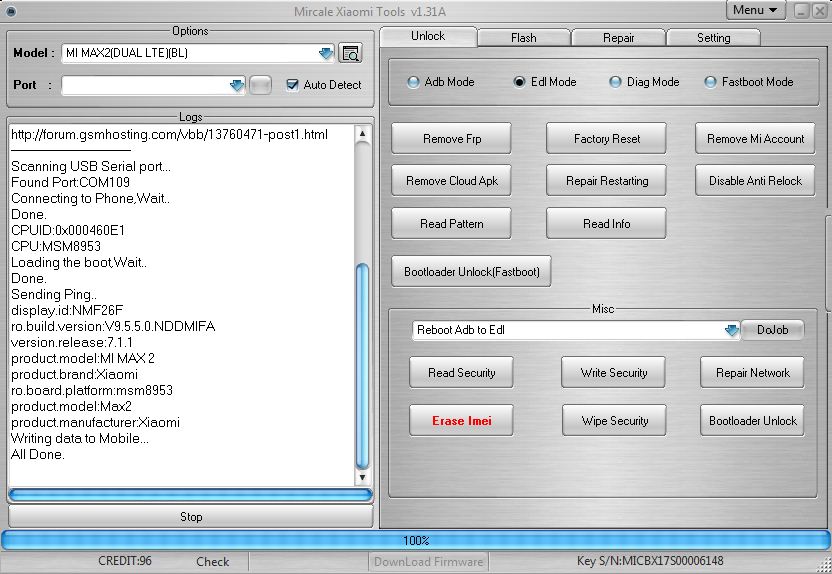832x574 pixels.
Task: Click the forum.gsmhosting.com URL in logs
Action: coord(169,134)
